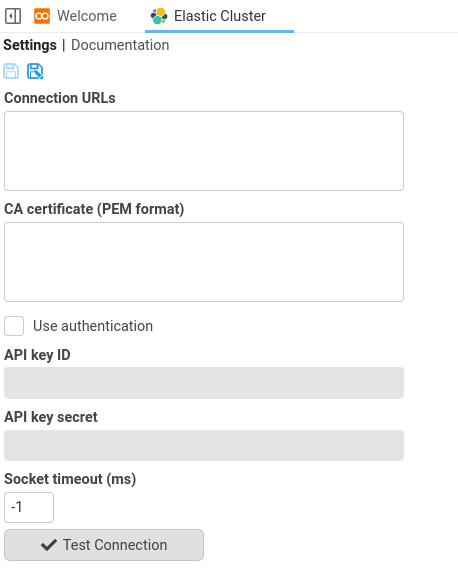Click the Socket timeout (ms) label
458x588 pixels.
(x=70, y=479)
